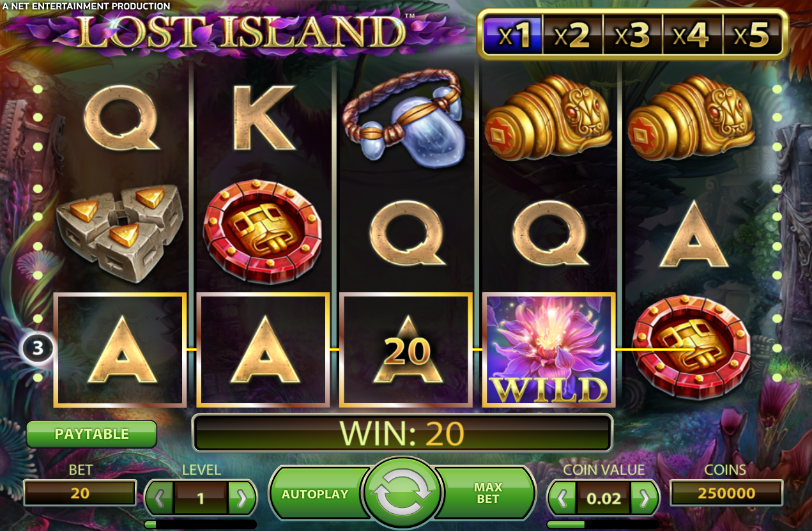The height and width of the screenshot is (531, 812).
Task: Click the payline 3 number badge
Action: tap(38, 348)
